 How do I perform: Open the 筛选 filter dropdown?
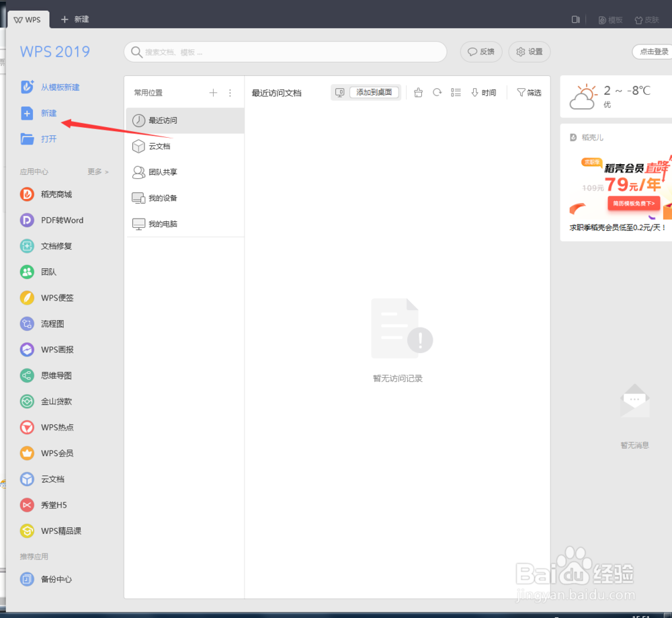coord(530,93)
